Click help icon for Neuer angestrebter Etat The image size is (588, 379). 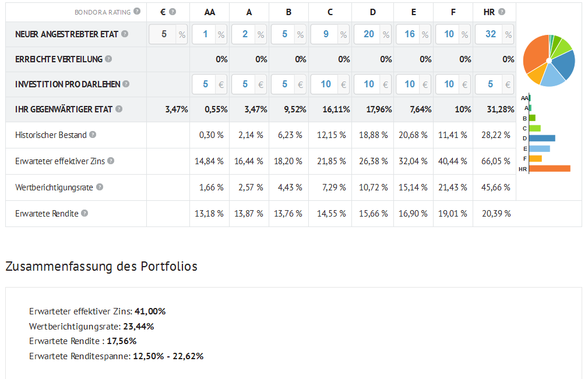pyautogui.click(x=125, y=34)
